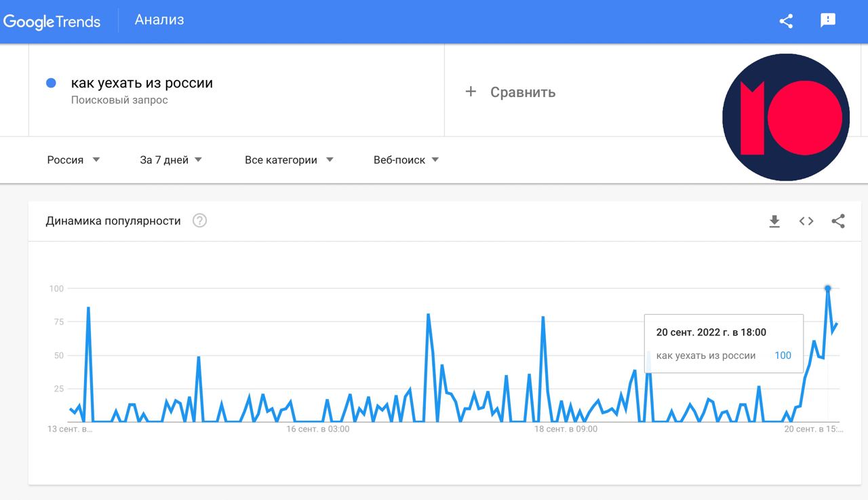Viewport: 868px width, 500px height.
Task: Open the Россия region dropdown
Action: [x=73, y=160]
